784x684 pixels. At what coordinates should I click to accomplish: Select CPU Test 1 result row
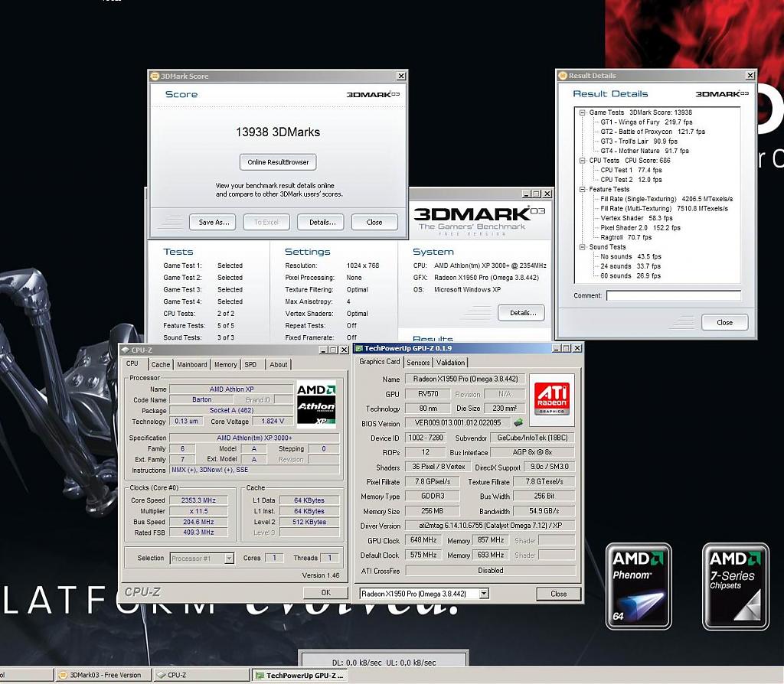(x=631, y=170)
